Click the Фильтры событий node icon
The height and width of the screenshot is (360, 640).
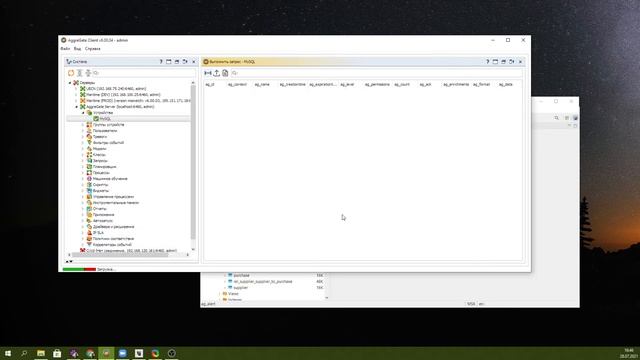[x=89, y=143]
